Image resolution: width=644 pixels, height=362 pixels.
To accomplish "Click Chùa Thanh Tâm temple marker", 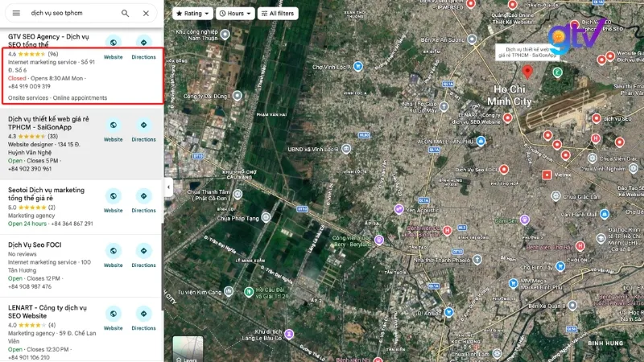I will point(237,194).
